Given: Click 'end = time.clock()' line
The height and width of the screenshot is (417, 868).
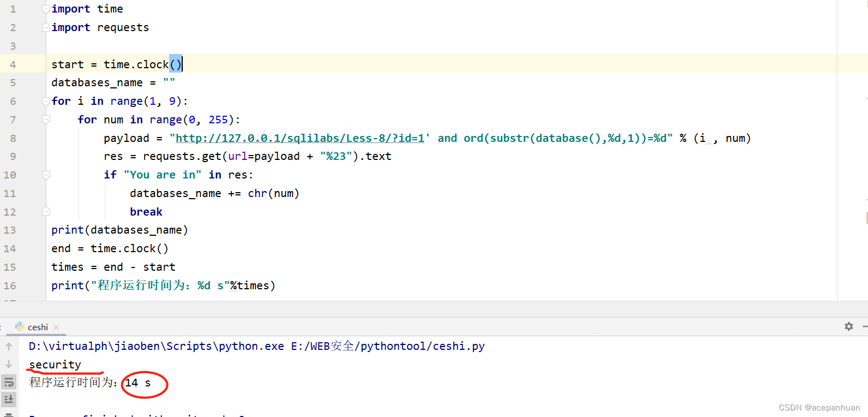Looking at the screenshot, I should pyautogui.click(x=110, y=248).
